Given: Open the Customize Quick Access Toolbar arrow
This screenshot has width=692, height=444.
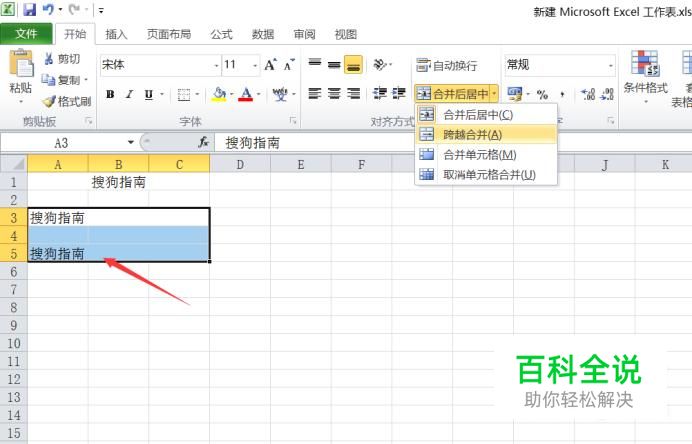Looking at the screenshot, I should (x=101, y=10).
